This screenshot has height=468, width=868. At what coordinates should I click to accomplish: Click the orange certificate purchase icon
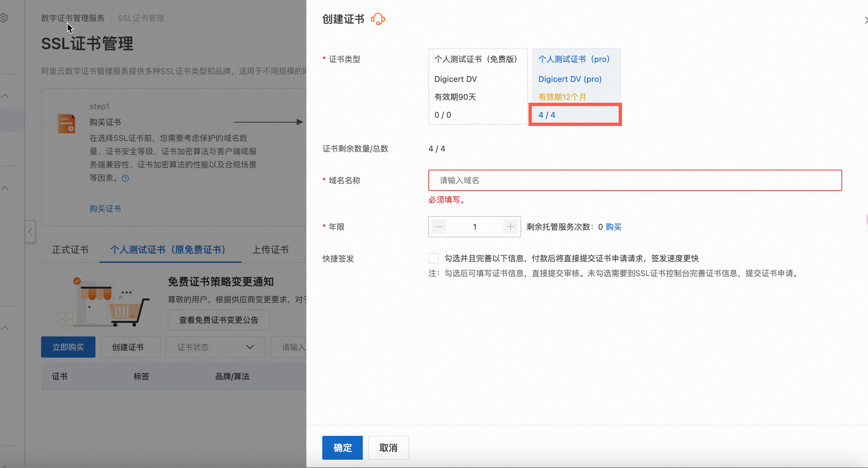tap(67, 124)
